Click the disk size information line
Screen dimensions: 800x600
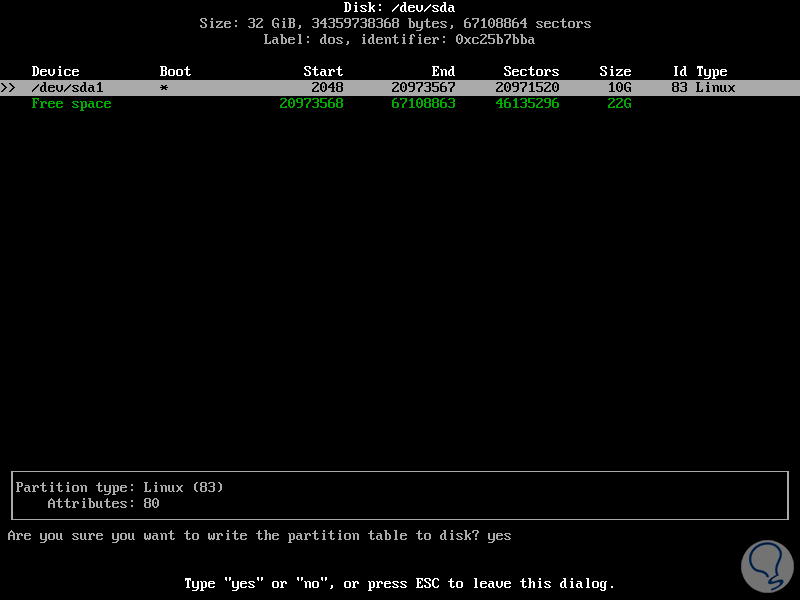click(395, 23)
